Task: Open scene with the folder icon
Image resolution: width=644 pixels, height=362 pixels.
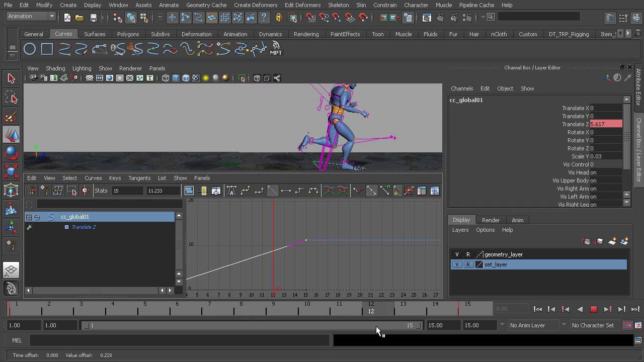Action: point(79,18)
